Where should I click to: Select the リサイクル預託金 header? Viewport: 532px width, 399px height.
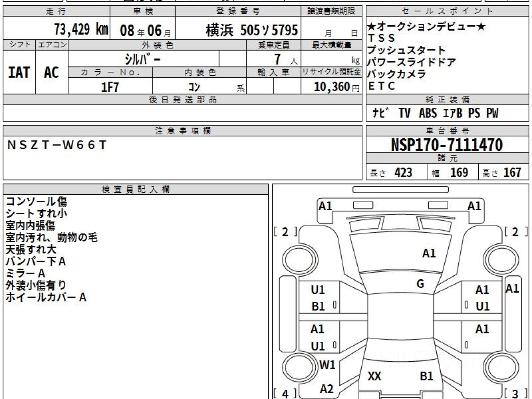332,72
